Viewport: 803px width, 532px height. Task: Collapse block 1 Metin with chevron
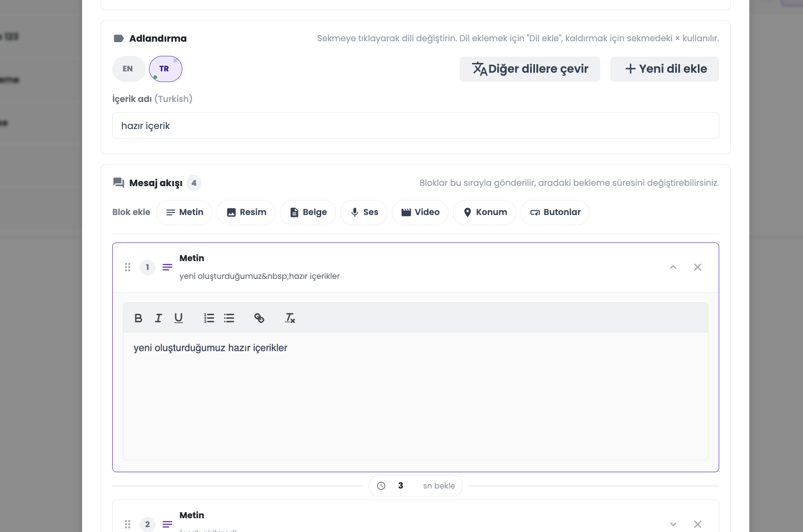coord(673,267)
